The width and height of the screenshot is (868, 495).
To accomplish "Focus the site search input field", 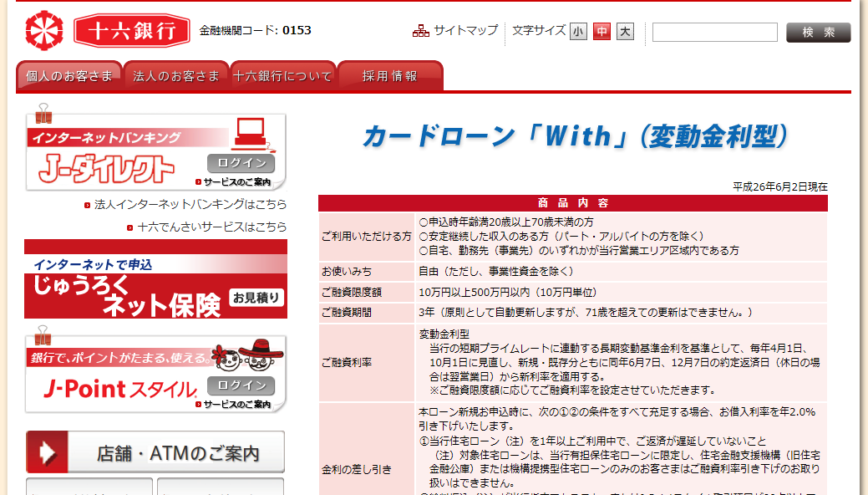I will point(714,32).
